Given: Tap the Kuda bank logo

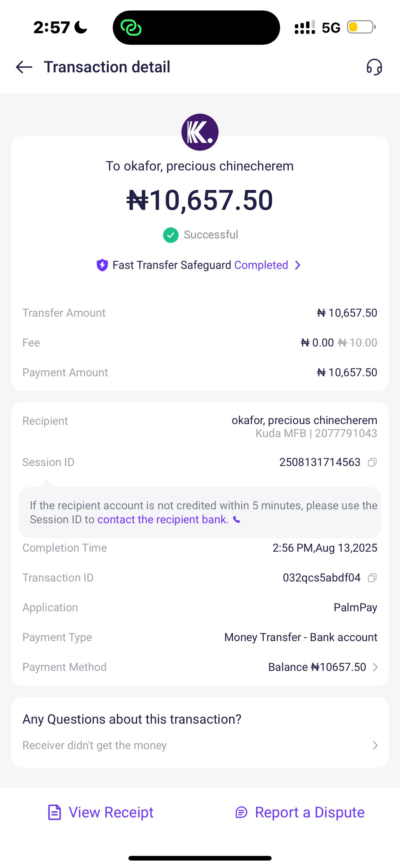Looking at the screenshot, I should point(200,132).
